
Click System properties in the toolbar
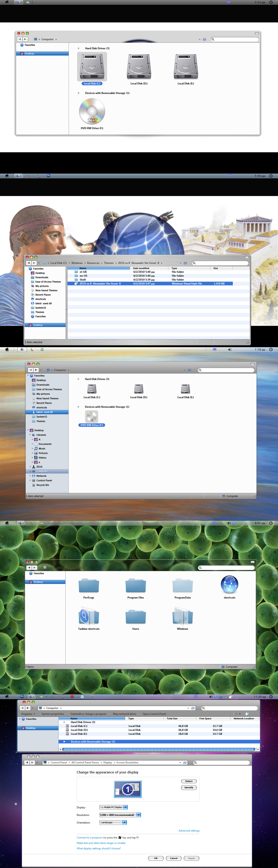tap(53, 714)
